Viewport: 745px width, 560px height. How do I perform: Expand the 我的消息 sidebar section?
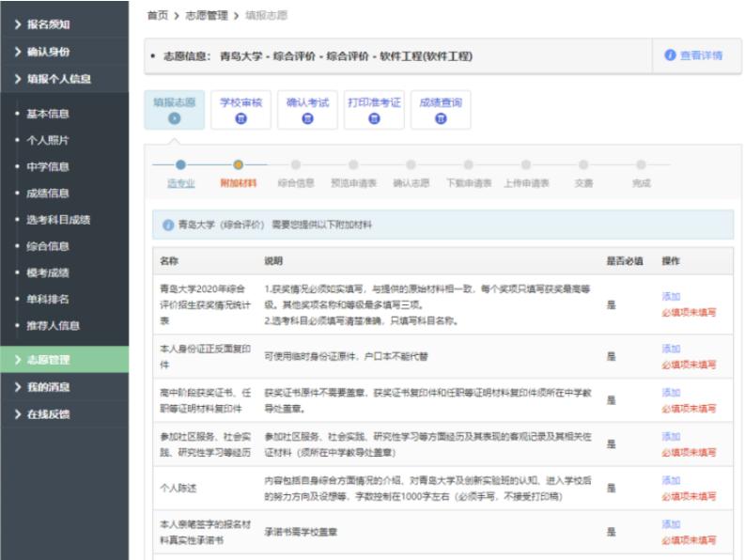pyautogui.click(x=64, y=387)
